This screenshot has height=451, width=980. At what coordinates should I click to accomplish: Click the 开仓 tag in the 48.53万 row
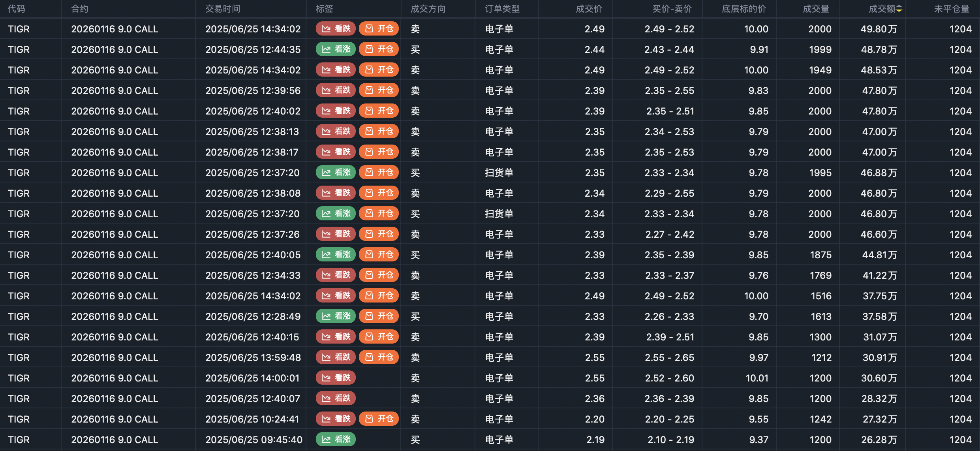379,70
